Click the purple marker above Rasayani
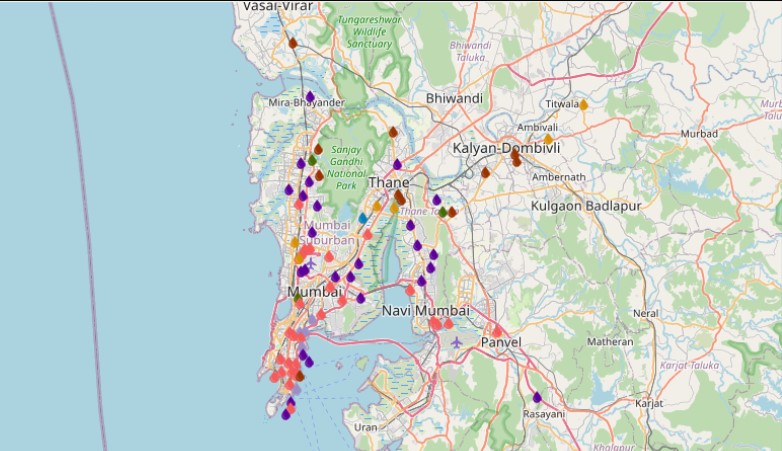The image size is (782, 451). point(537,397)
